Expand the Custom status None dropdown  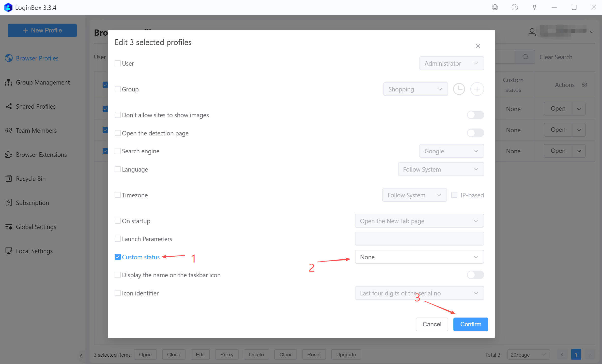coord(419,257)
